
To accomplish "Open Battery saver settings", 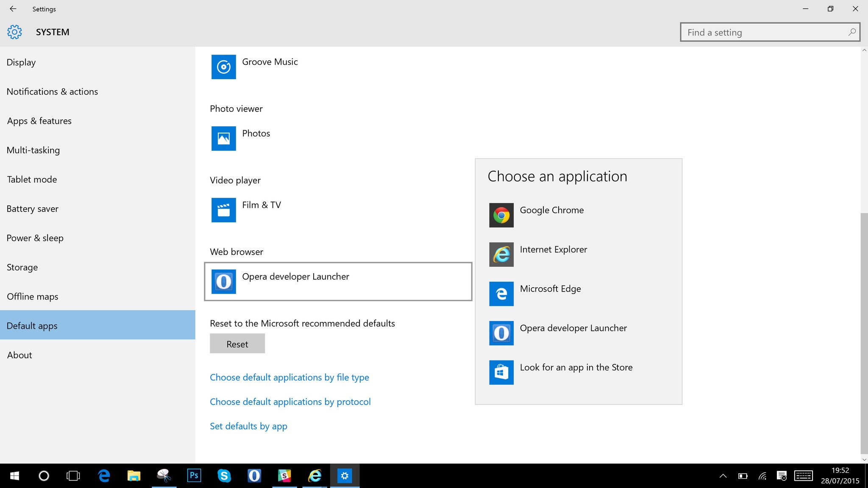I will tap(32, 208).
